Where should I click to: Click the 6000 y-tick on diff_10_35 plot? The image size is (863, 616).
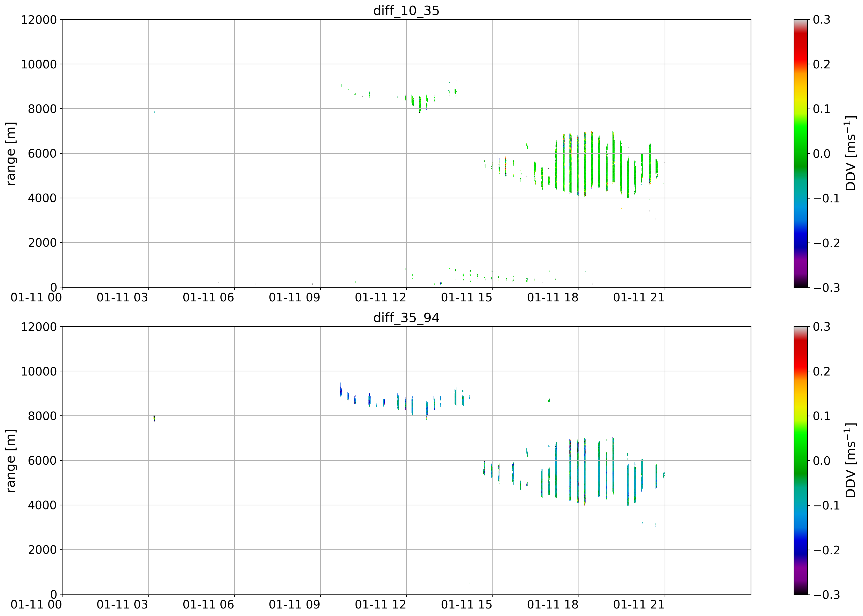[x=42, y=154]
